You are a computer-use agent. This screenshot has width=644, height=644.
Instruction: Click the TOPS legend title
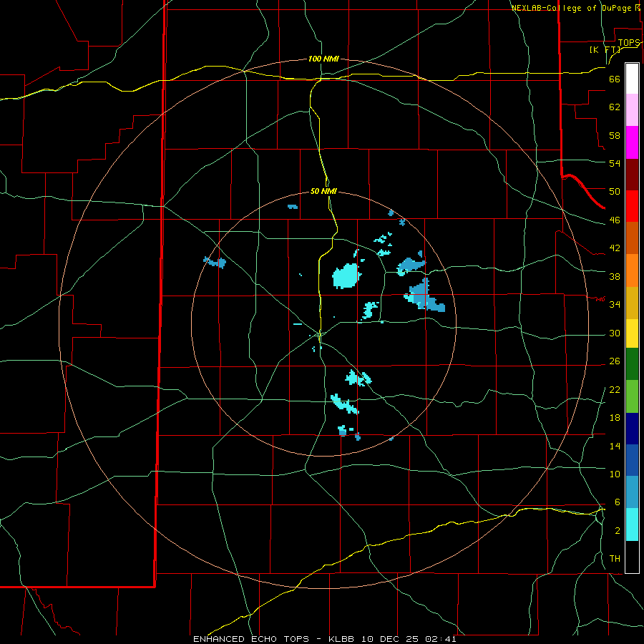point(629,43)
